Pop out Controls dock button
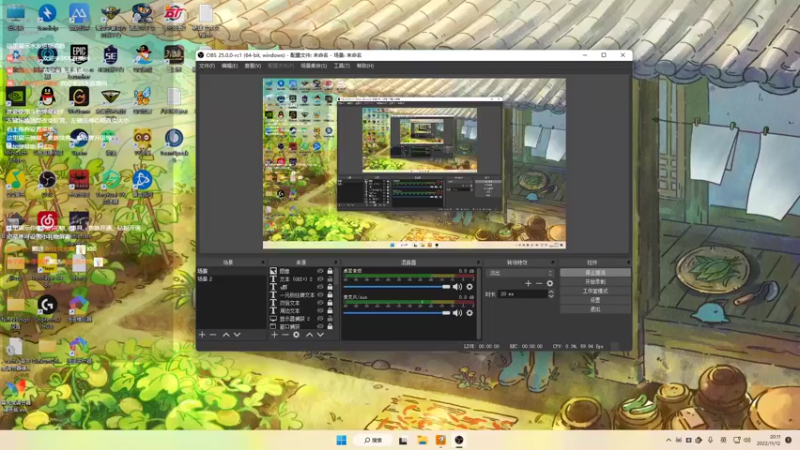The image size is (800, 450). click(628, 262)
